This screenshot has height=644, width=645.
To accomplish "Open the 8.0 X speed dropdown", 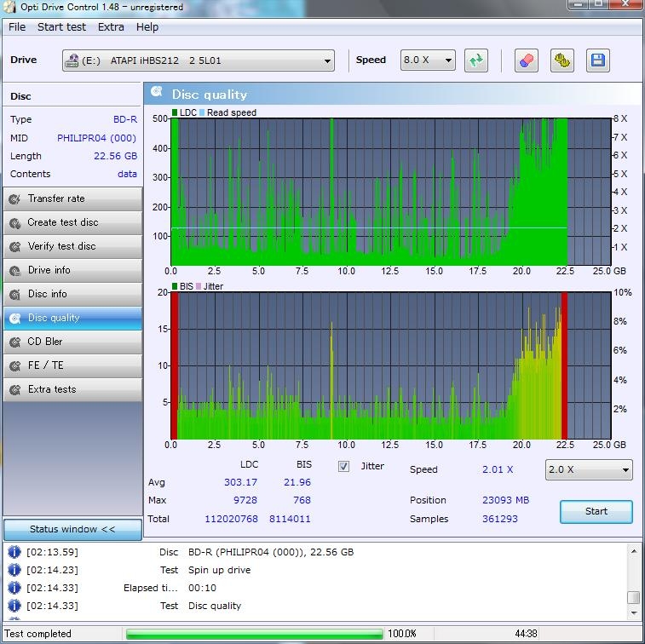I will coord(428,60).
